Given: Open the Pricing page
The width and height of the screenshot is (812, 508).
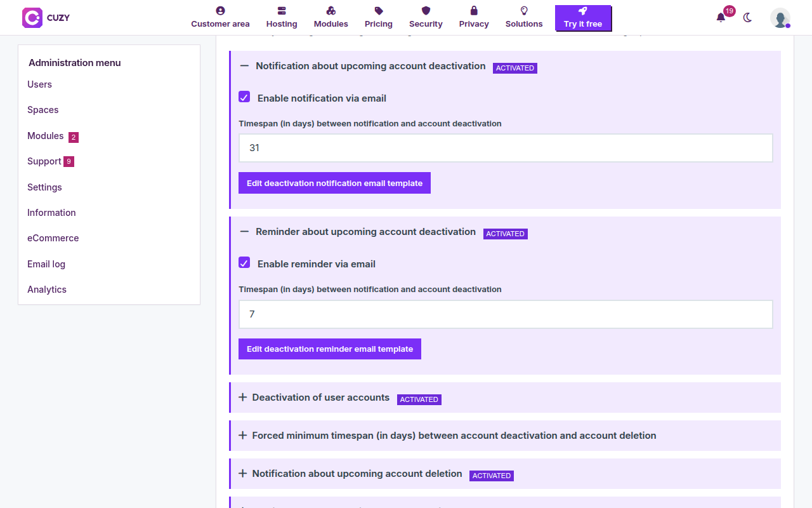Looking at the screenshot, I should pyautogui.click(x=379, y=18).
